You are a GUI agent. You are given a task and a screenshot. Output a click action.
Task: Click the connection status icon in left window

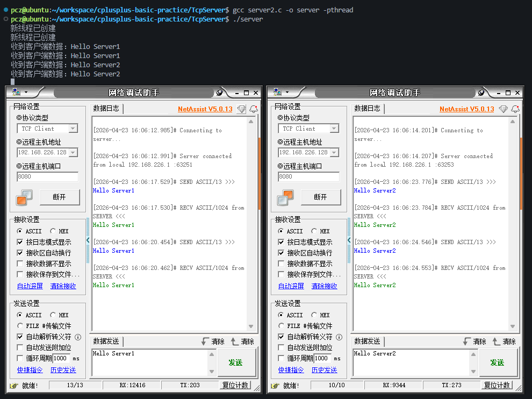(x=24, y=197)
